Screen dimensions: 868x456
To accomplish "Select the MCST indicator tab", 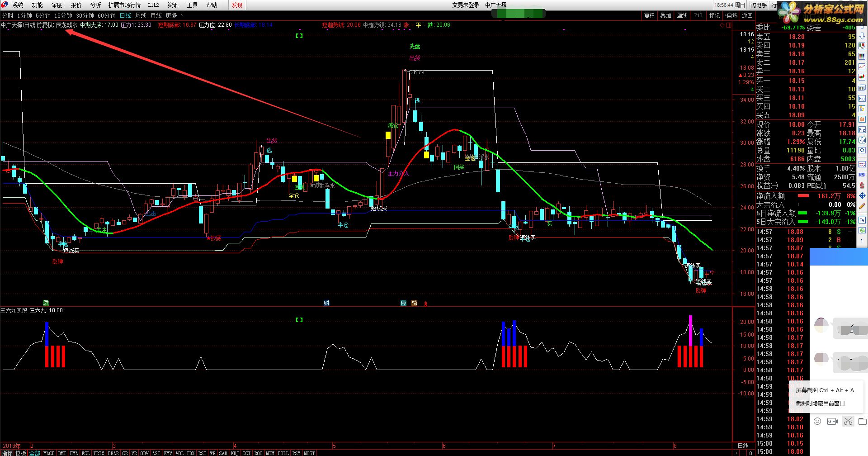I will coord(309,453).
